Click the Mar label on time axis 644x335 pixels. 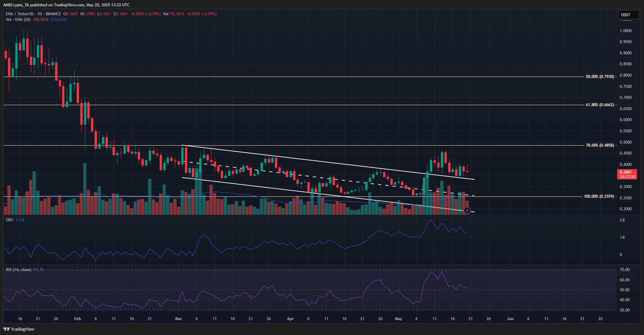pyautogui.click(x=178, y=319)
